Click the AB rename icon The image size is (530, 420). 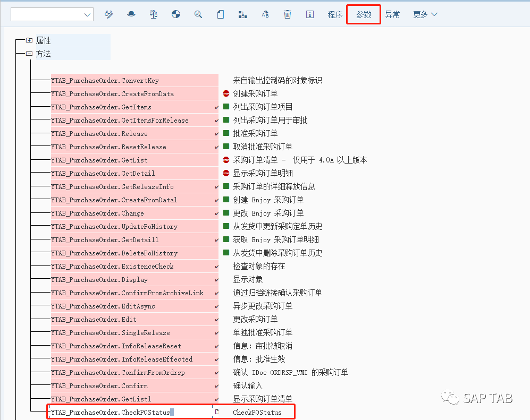265,14
